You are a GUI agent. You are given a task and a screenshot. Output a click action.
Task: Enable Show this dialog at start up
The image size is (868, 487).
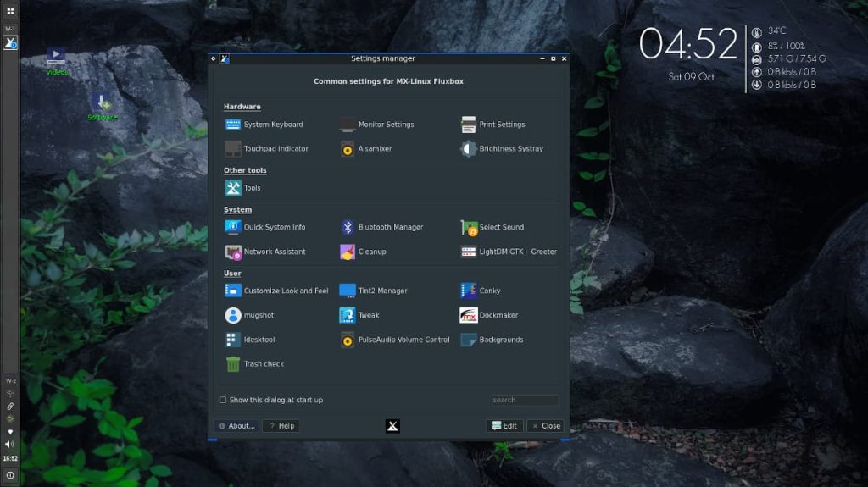pyautogui.click(x=223, y=400)
